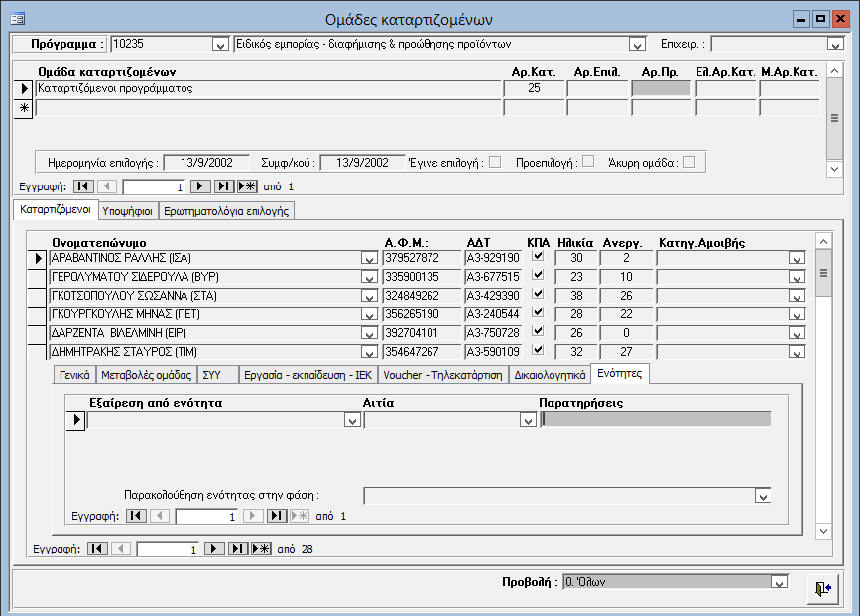Click the form icon in the title bar

(x=17, y=19)
